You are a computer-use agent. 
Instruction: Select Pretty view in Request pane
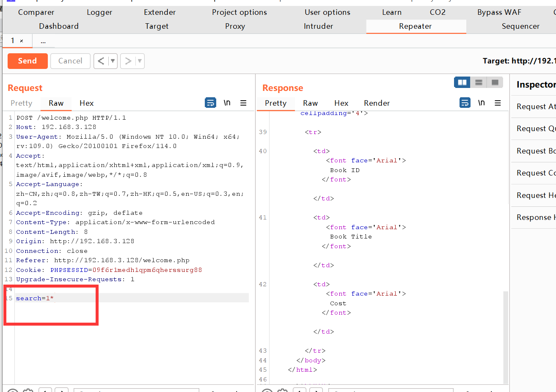click(22, 103)
